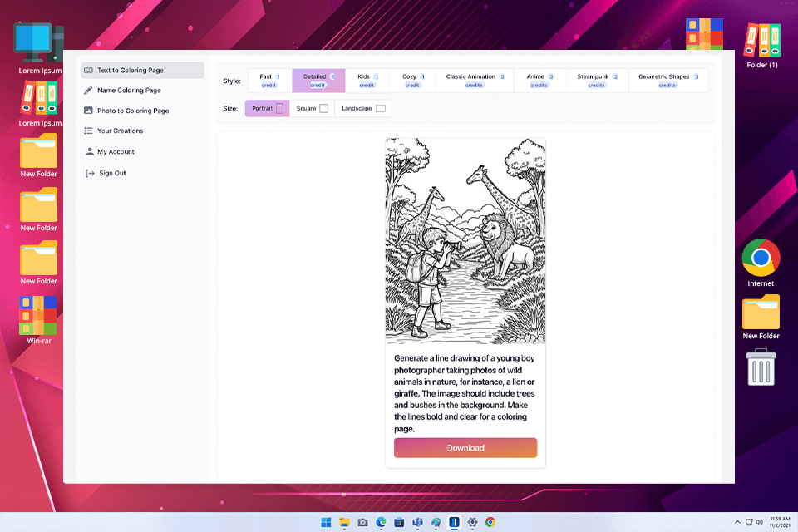
Task: Set size to Landscape
Action: point(363,108)
